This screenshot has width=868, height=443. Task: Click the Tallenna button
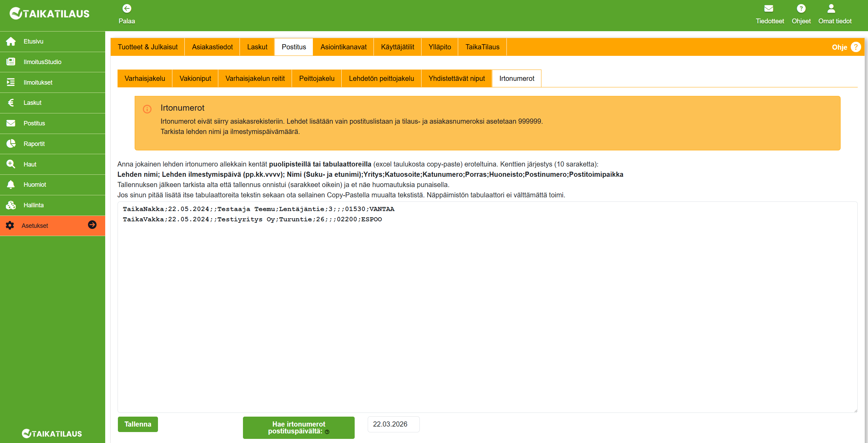[x=138, y=424]
